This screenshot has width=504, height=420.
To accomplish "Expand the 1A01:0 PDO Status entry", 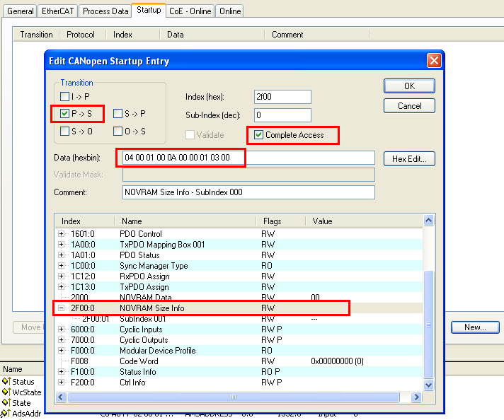I will click(61, 255).
